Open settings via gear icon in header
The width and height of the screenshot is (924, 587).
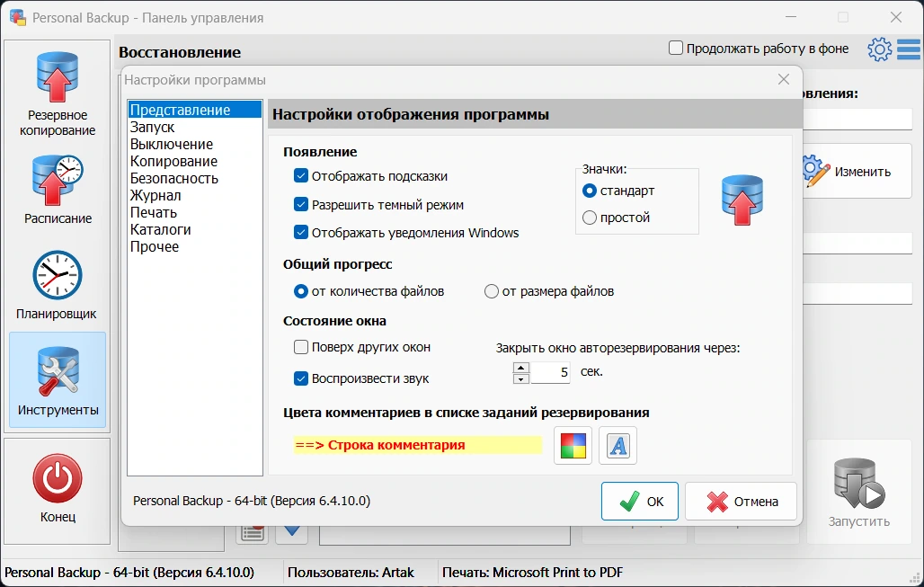pyautogui.click(x=879, y=49)
